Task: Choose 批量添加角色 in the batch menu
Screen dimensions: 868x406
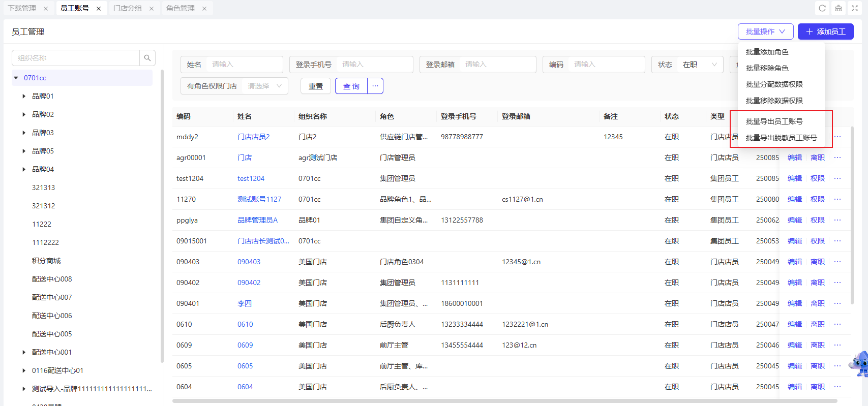Action: click(x=767, y=52)
